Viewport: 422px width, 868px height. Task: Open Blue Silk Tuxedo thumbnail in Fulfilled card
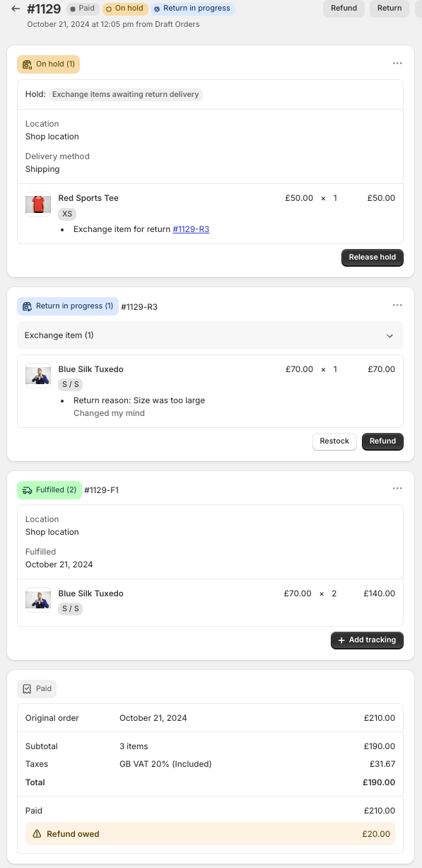pos(38,599)
